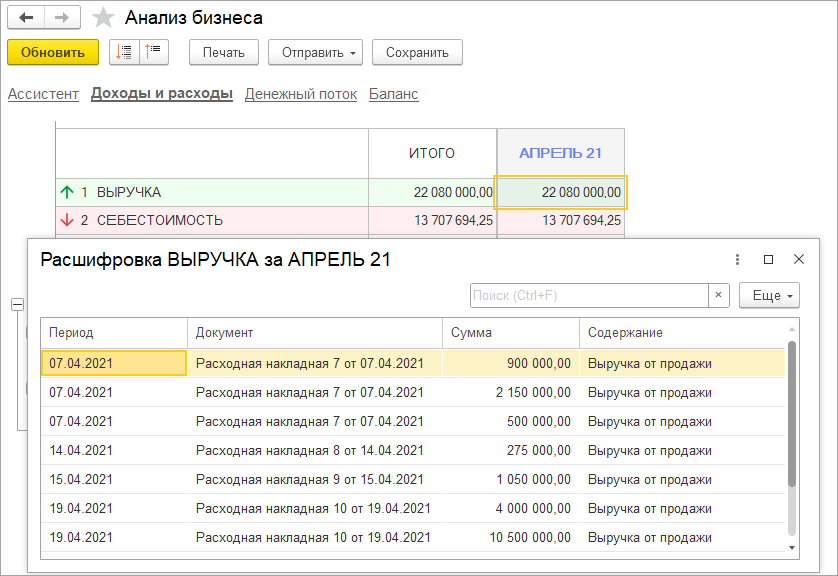The image size is (838, 576).
Task: Add Анализ бизнеса to favorites with star
Action: (102, 18)
